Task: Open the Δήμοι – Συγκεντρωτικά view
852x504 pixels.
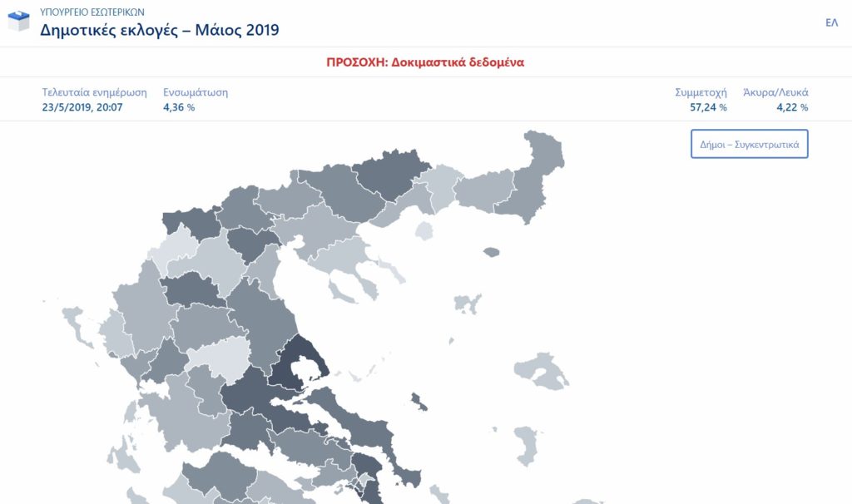Action: click(x=749, y=144)
